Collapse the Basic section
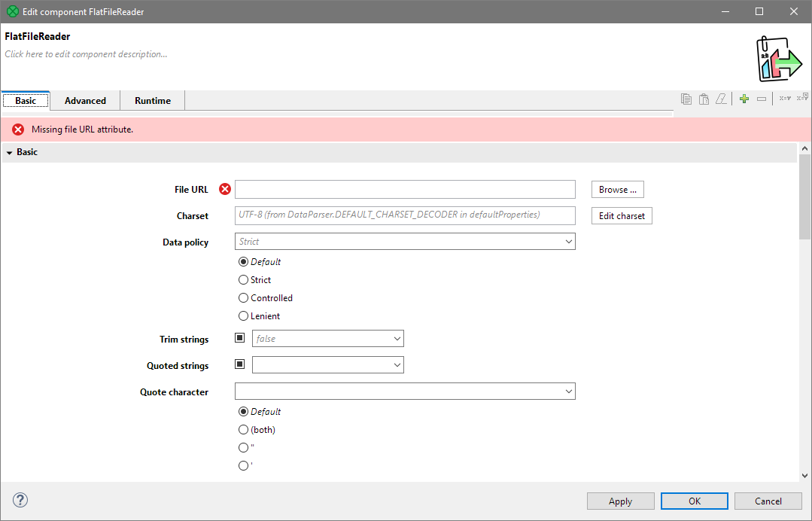The image size is (812, 521). coord(10,152)
